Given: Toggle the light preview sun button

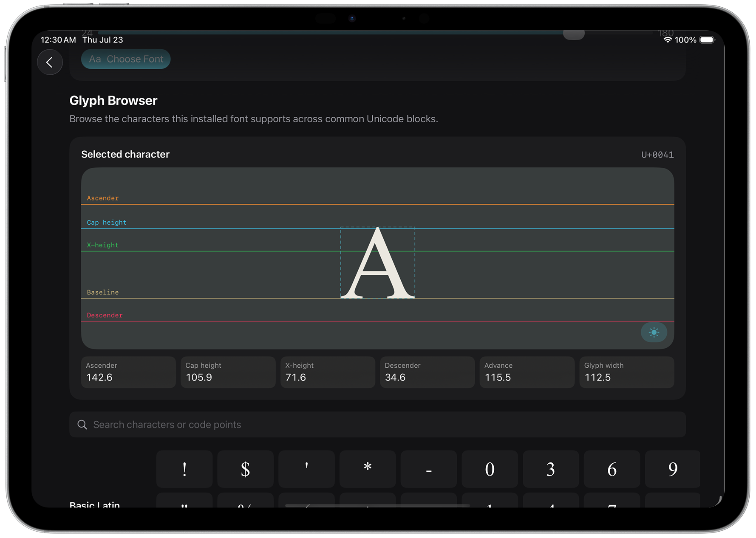Looking at the screenshot, I should pyautogui.click(x=654, y=332).
